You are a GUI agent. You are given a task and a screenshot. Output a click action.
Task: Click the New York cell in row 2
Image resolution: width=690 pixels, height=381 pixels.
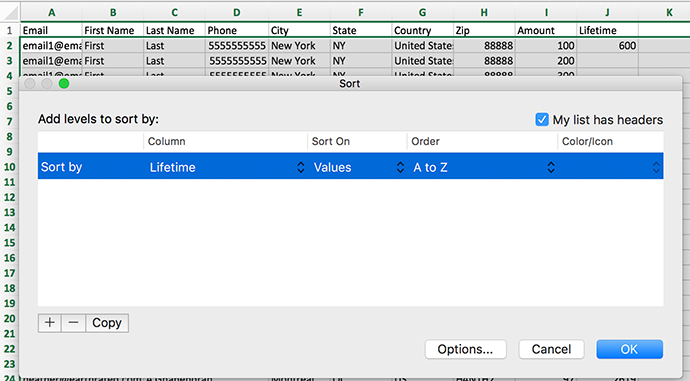tap(299, 46)
